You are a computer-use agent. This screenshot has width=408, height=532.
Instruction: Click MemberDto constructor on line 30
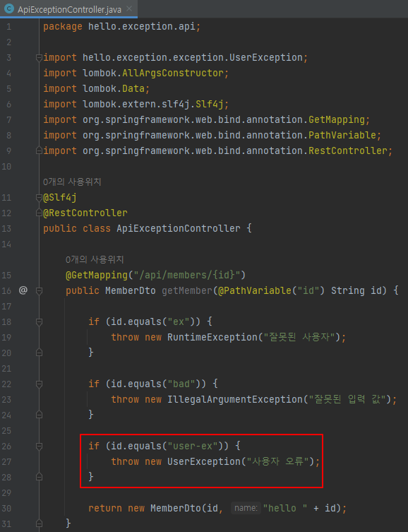[176, 508]
